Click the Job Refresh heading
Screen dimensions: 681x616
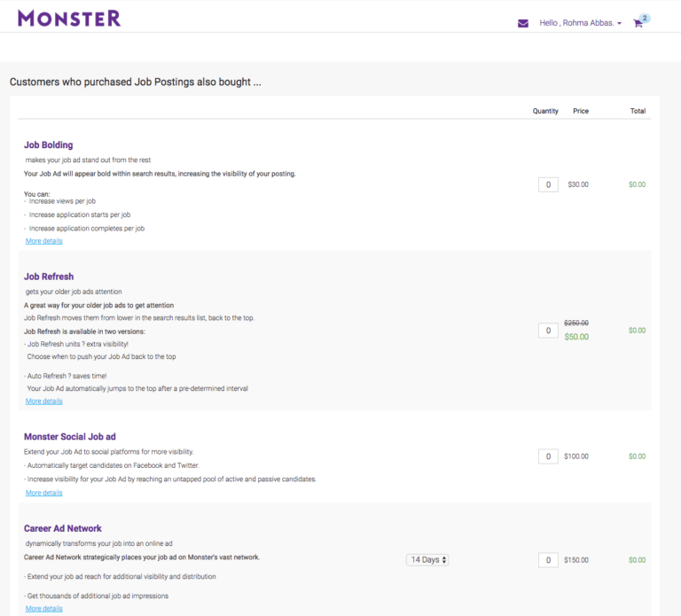click(x=49, y=277)
